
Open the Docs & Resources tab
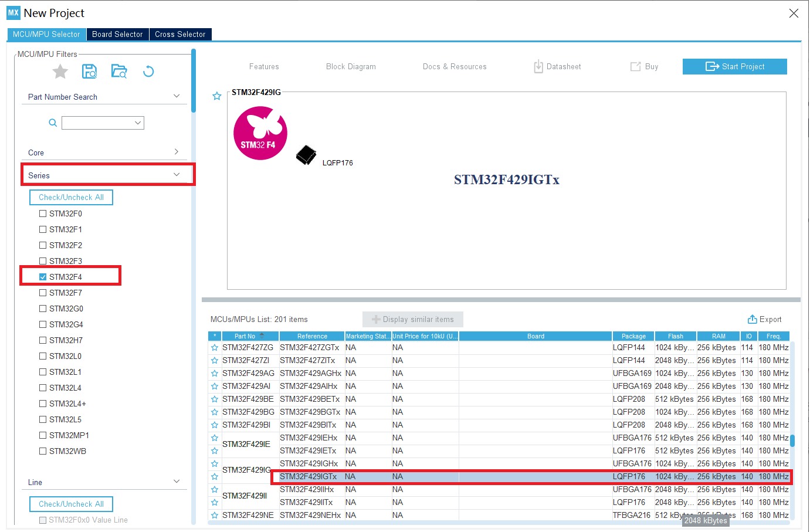point(455,67)
